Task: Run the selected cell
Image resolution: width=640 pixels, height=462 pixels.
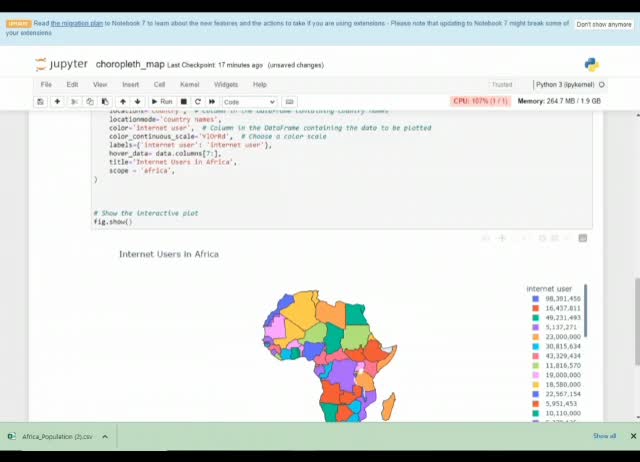Action: [x=162, y=102]
